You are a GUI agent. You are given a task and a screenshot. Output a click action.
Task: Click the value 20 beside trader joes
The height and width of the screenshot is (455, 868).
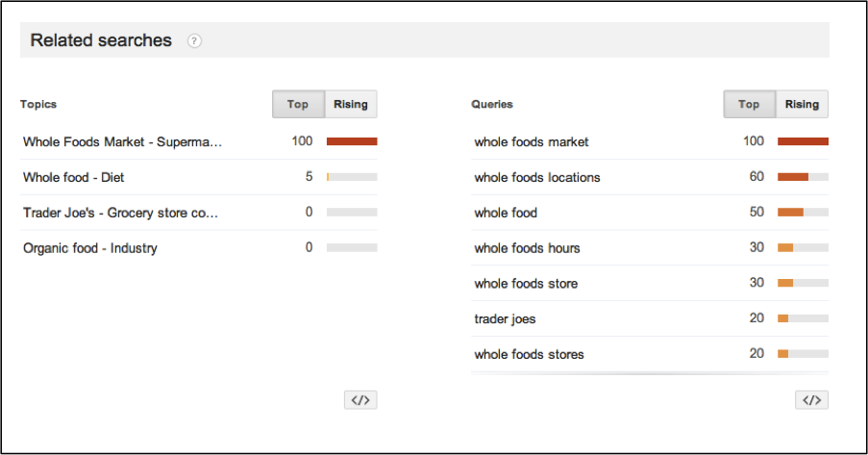(756, 318)
